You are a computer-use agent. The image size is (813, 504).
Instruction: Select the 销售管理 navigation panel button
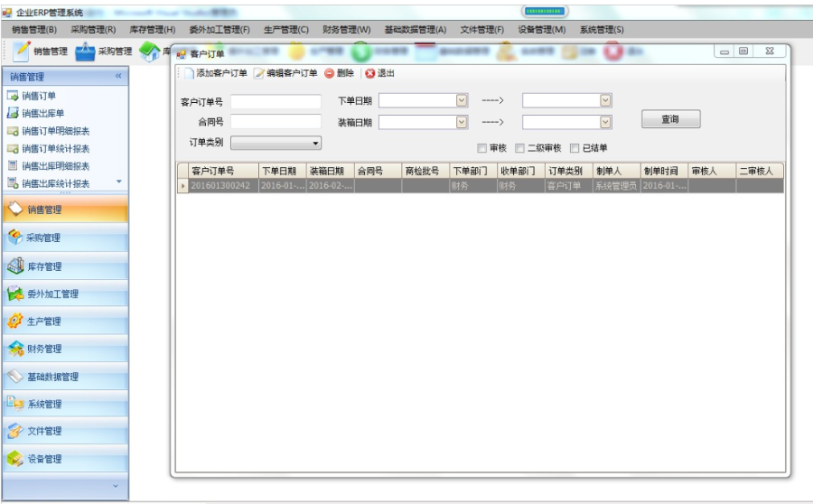[65, 210]
